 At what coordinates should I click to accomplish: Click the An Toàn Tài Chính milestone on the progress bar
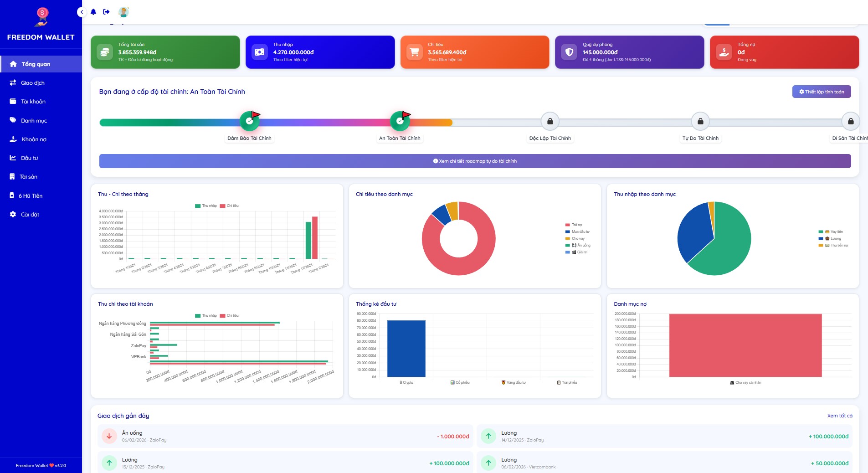point(400,121)
